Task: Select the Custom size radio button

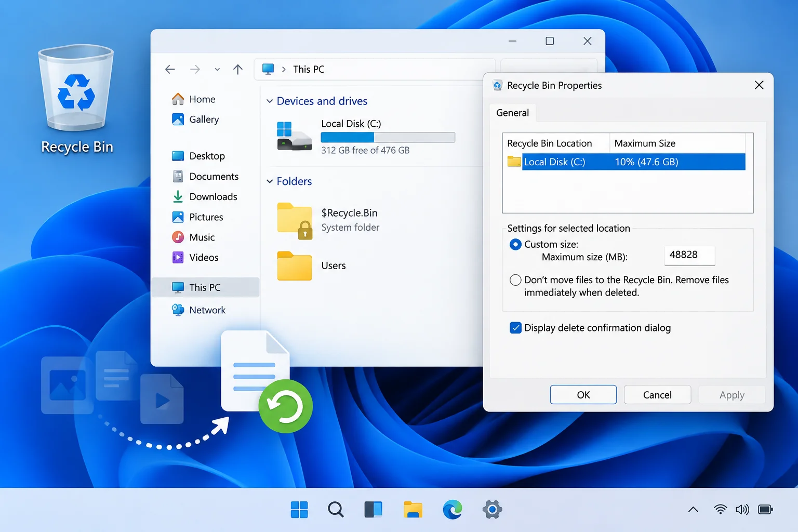Action: tap(515, 245)
